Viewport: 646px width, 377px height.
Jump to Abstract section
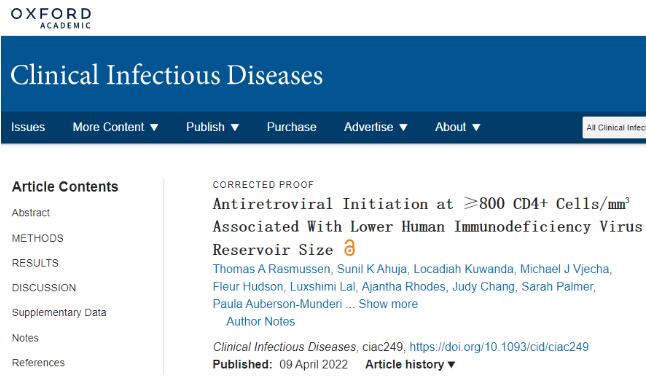(x=30, y=213)
